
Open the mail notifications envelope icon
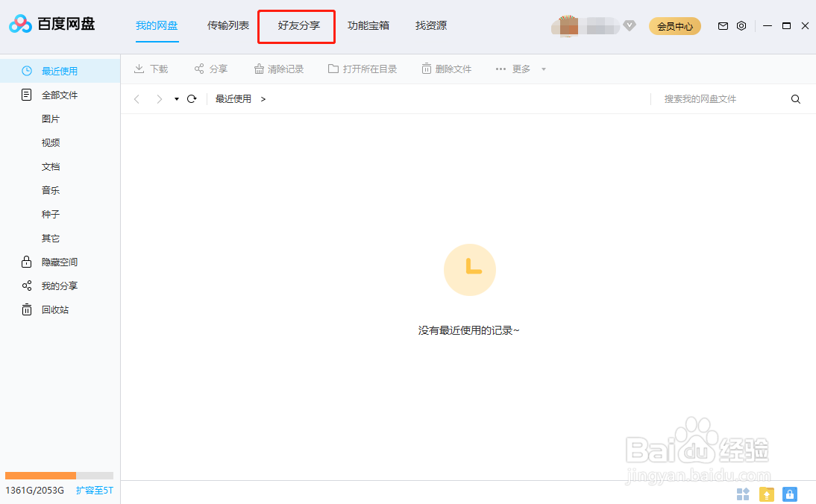pos(722,25)
